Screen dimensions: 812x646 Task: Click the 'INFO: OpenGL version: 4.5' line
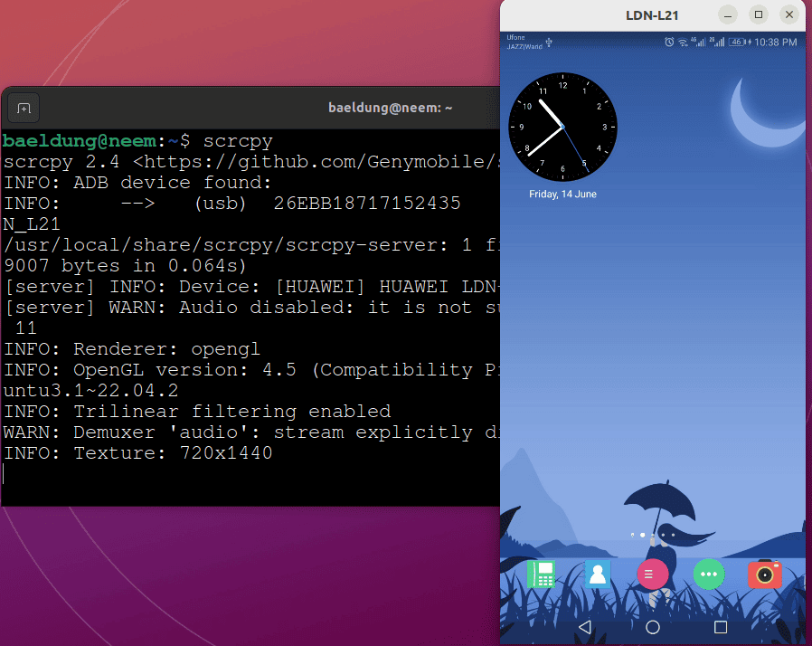(251, 370)
